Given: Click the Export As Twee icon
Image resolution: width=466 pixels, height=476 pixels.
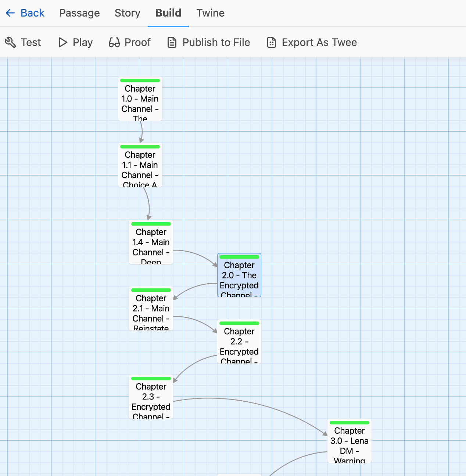Looking at the screenshot, I should tap(271, 42).
